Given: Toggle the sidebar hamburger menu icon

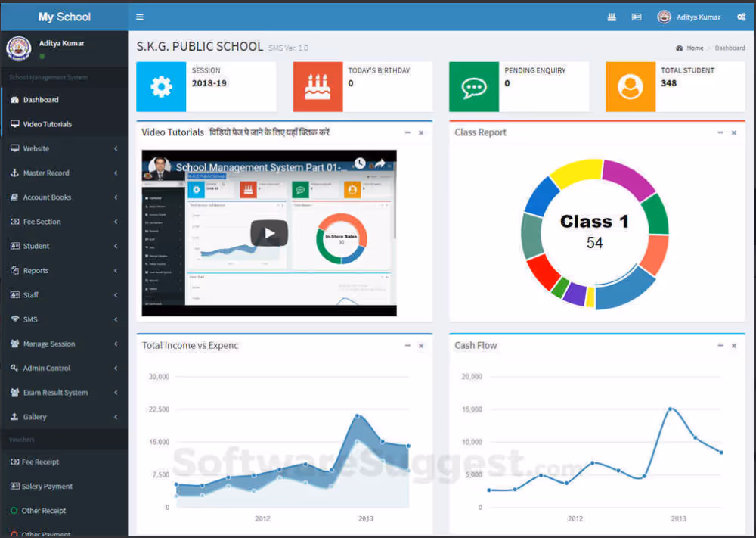Looking at the screenshot, I should point(140,17).
